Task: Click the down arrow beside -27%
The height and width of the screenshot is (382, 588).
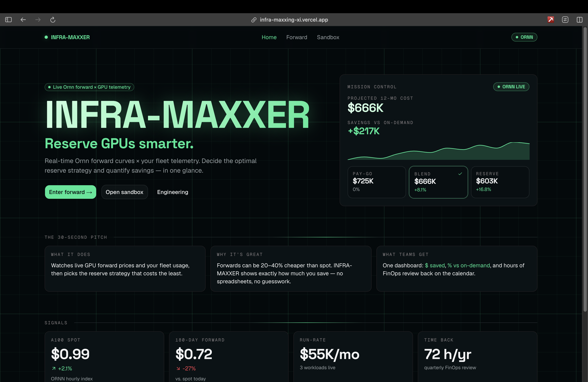Action: [178, 368]
